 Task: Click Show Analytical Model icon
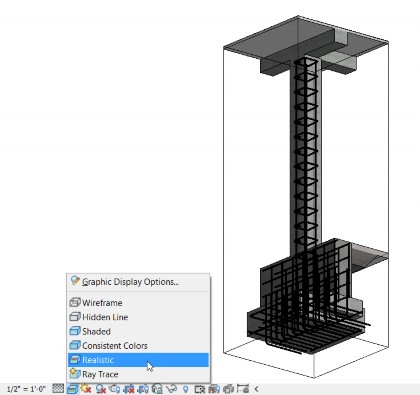pyautogui.click(x=214, y=389)
